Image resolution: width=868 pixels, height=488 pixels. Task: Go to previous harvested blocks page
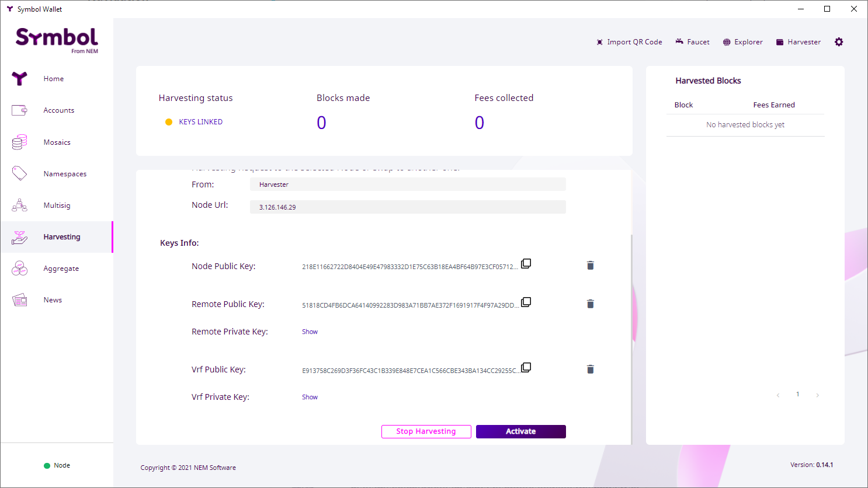[x=778, y=395]
